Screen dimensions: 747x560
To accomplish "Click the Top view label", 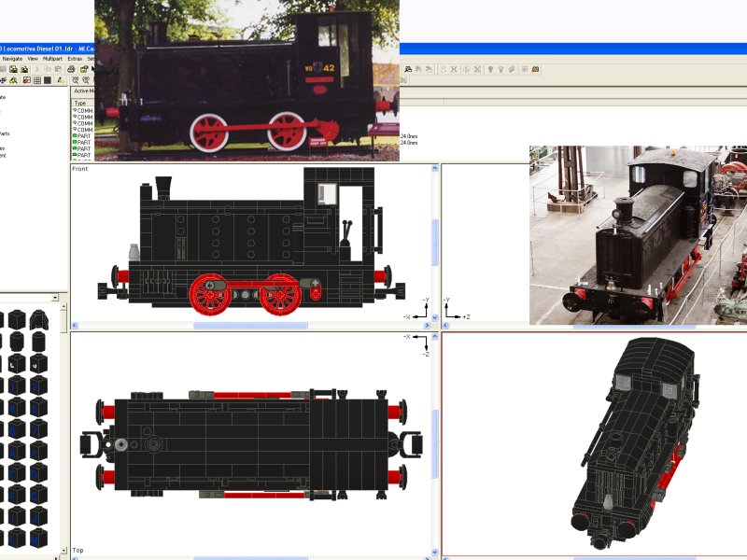I will [x=78, y=550].
